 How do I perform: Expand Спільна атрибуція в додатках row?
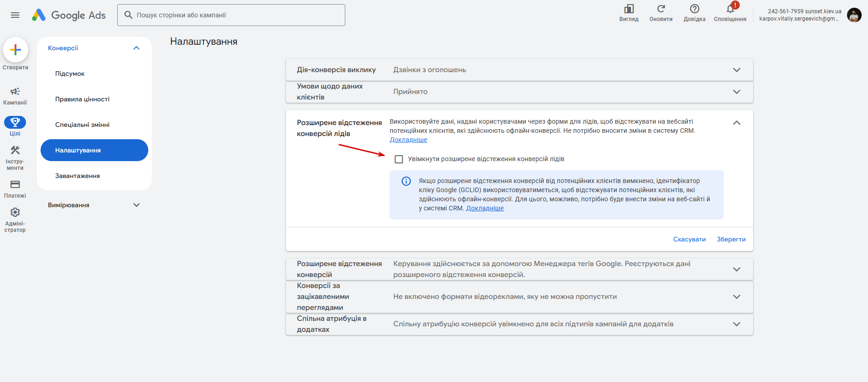coord(736,324)
